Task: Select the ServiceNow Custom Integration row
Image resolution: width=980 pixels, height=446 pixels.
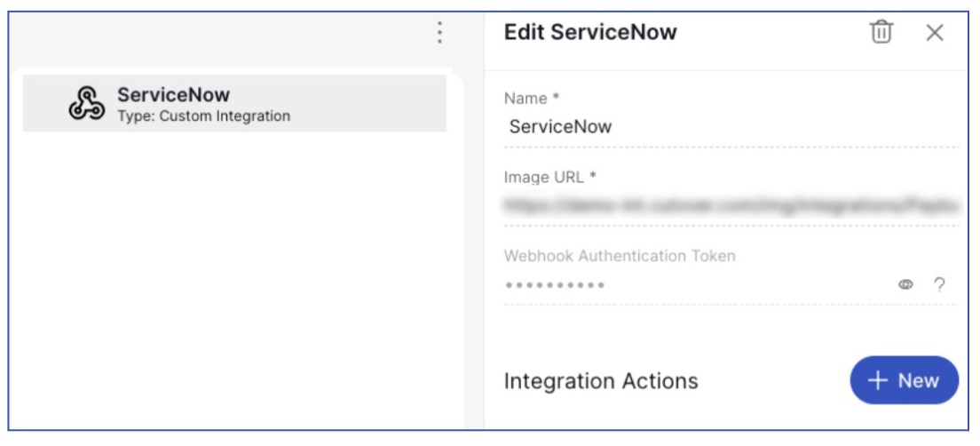Action: (234, 103)
